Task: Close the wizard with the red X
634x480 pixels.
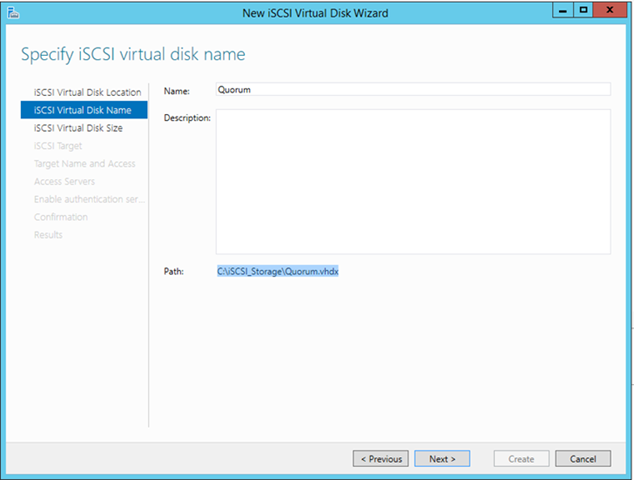Action: pos(610,10)
